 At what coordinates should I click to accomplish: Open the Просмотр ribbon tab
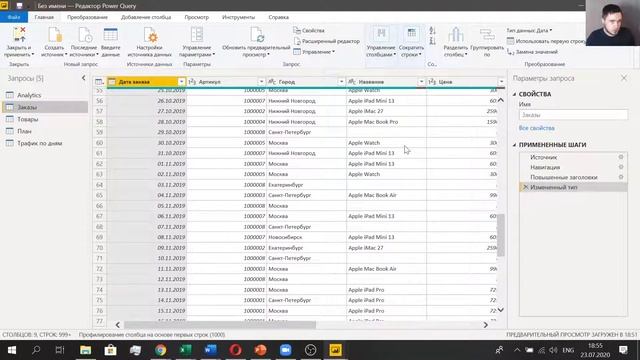(196, 17)
